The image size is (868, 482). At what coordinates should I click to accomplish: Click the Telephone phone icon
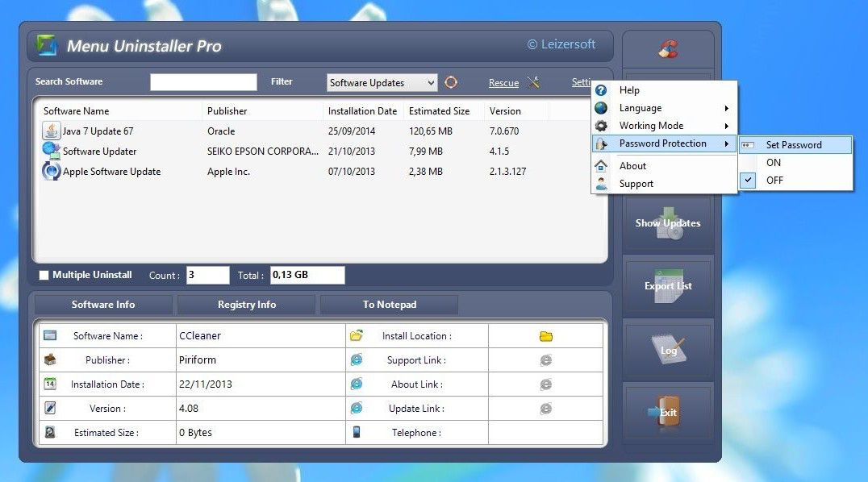click(x=357, y=432)
